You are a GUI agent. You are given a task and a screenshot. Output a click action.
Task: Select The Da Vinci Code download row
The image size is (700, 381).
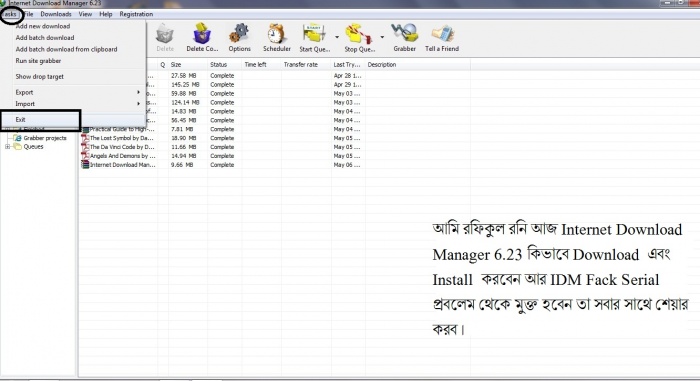275,147
